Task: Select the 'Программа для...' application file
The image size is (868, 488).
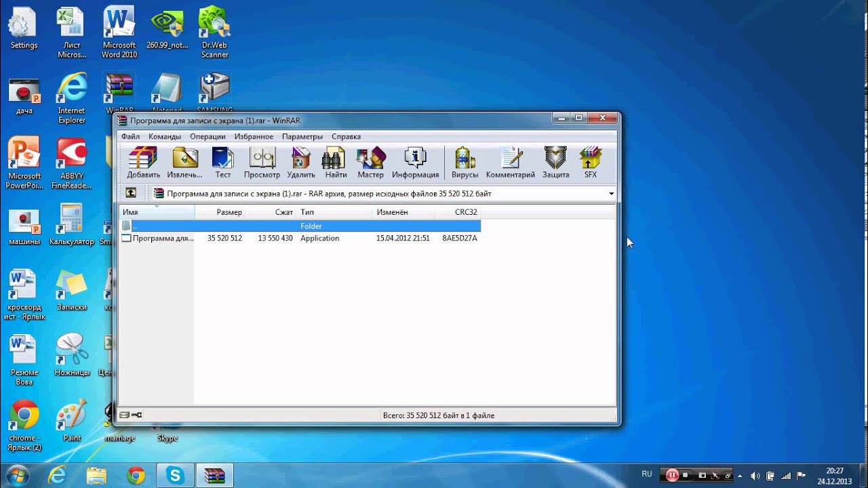Action: (x=157, y=239)
